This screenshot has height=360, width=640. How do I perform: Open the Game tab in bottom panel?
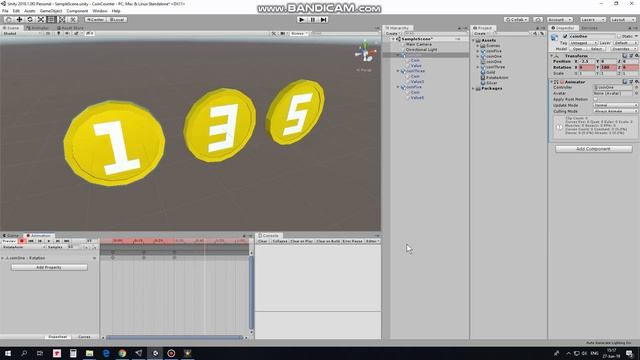[x=11, y=236]
